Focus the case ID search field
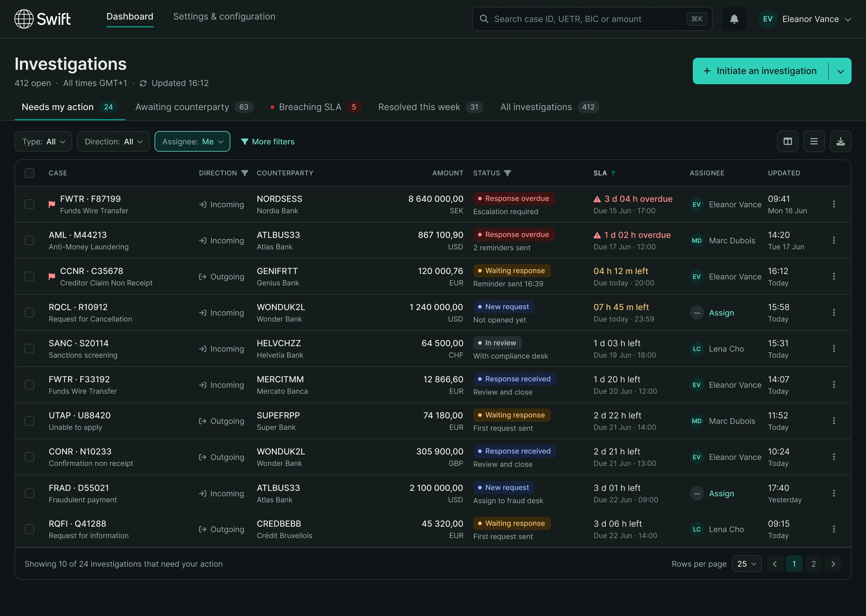Viewport: 866px width, 616px height. click(x=592, y=19)
